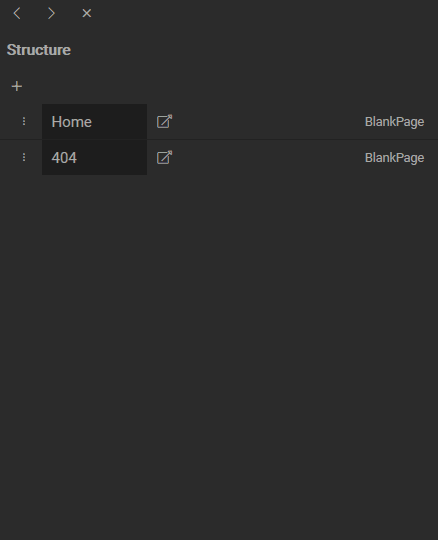
Task: Open the three-dot menu for Home
Action: (24, 122)
